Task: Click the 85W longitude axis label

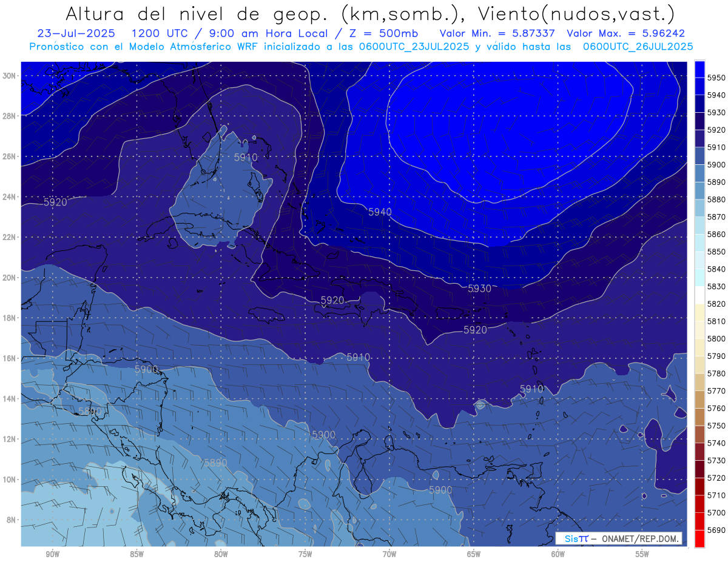Action: pos(136,554)
